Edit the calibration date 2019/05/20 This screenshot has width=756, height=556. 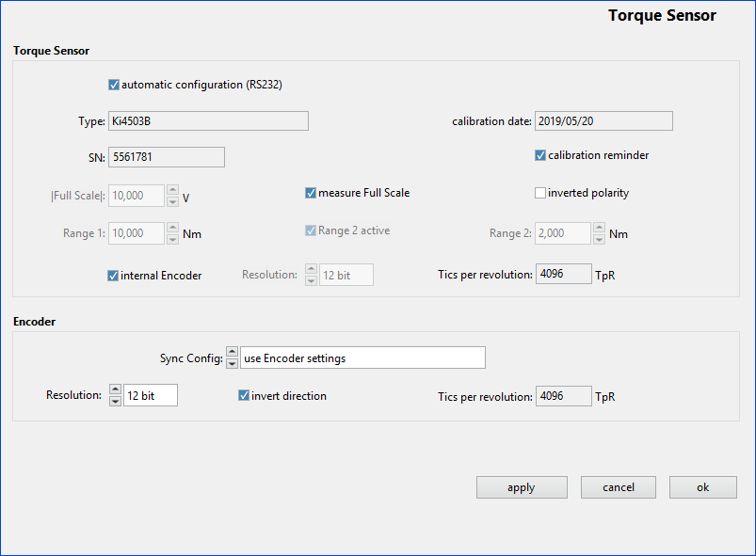(x=603, y=120)
